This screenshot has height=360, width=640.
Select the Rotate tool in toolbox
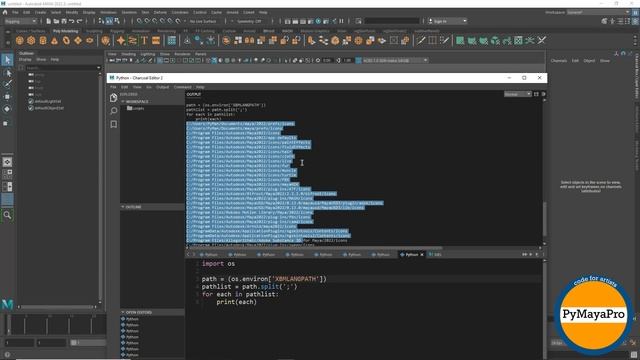(x=7, y=109)
